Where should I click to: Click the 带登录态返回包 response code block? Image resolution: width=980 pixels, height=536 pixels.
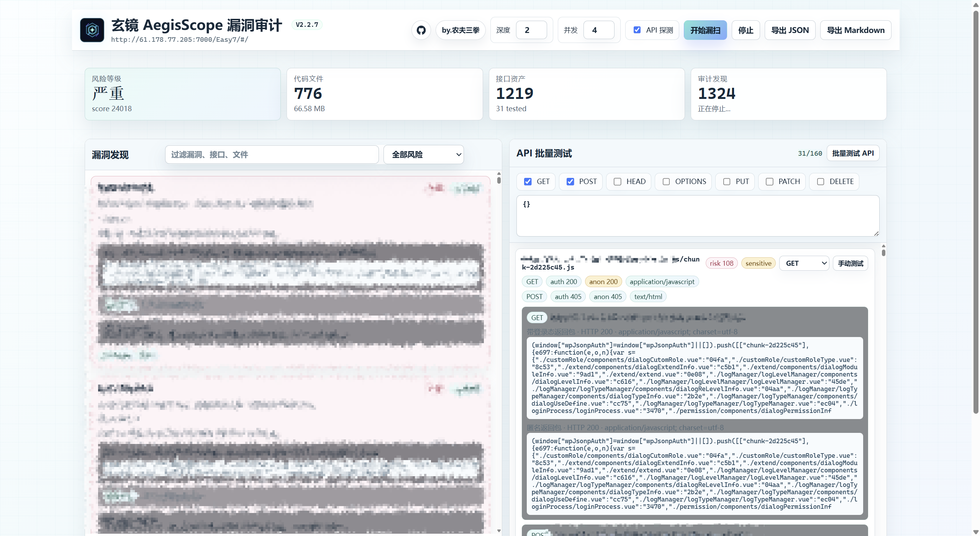tap(695, 378)
